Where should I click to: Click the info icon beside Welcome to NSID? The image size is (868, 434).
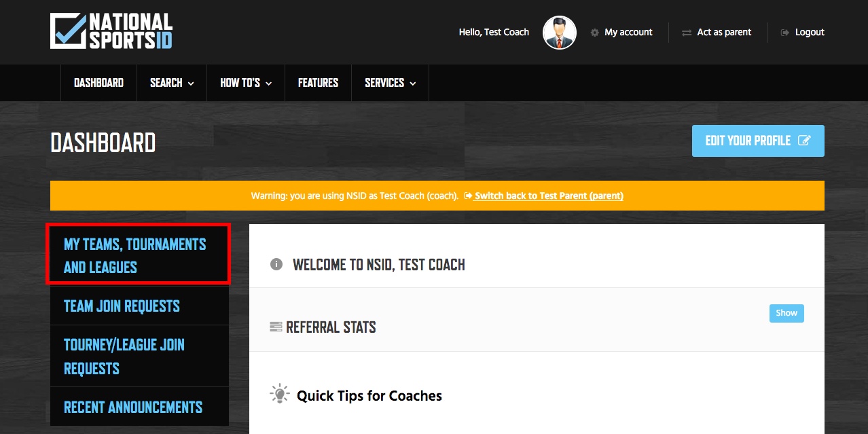[x=276, y=264]
